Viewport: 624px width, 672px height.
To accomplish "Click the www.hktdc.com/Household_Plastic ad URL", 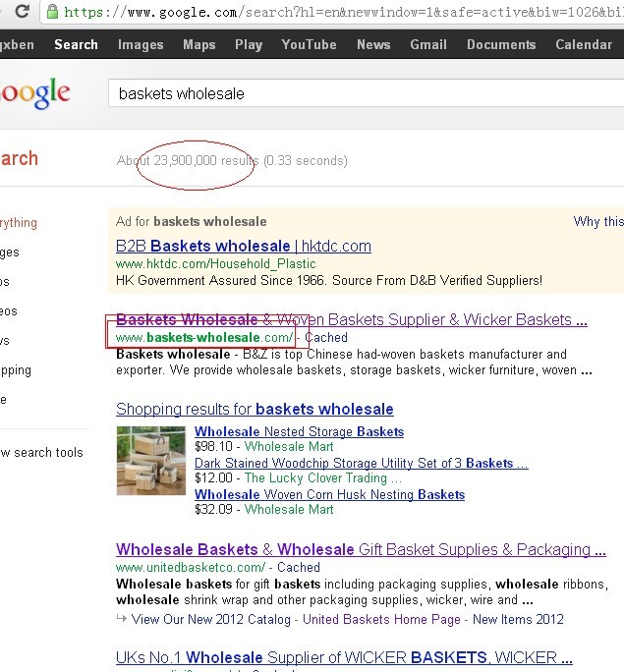I will (215, 263).
